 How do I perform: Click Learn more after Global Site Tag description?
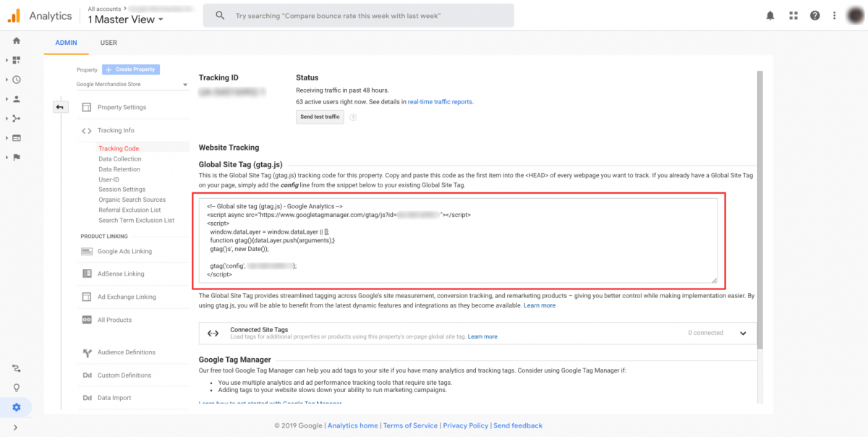pos(540,305)
